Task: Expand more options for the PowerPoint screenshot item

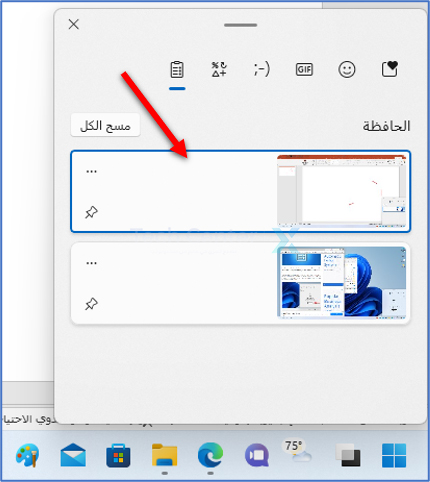Action: [91, 172]
